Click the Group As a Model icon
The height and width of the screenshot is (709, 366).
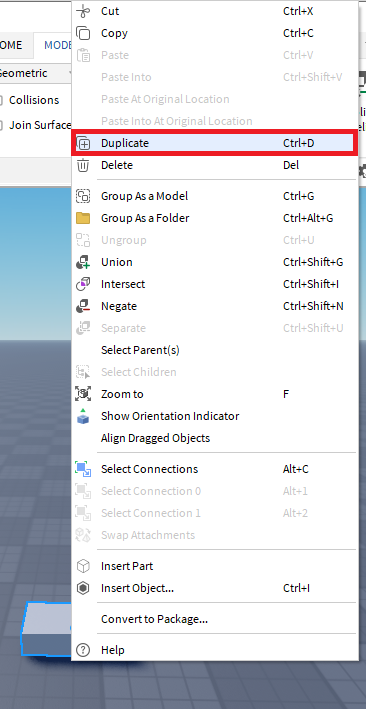83,196
